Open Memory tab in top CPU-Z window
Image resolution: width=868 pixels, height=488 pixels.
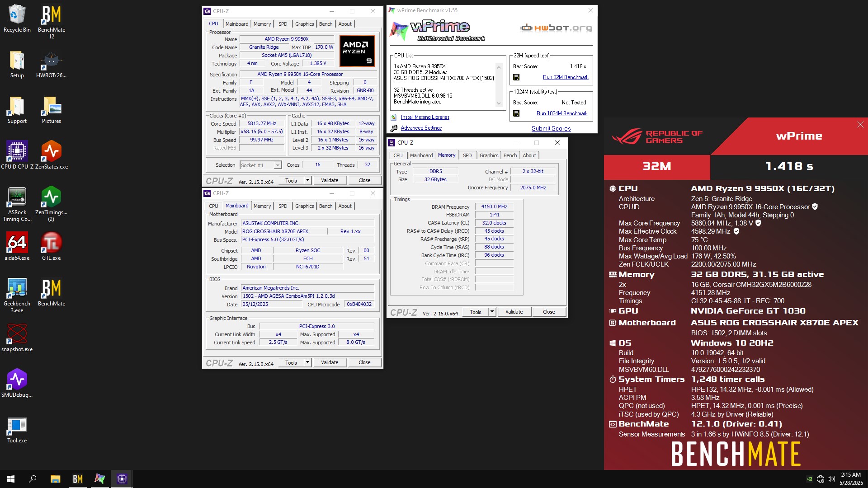click(262, 24)
